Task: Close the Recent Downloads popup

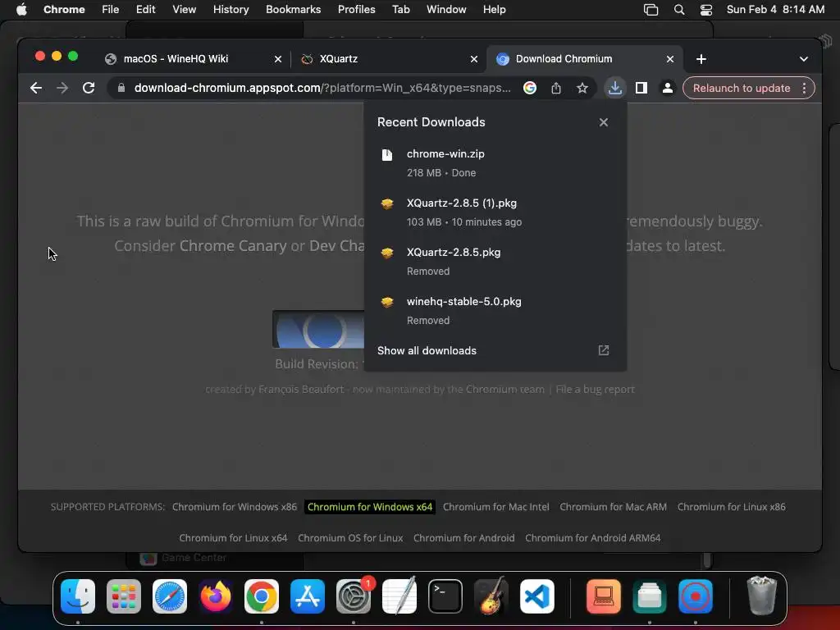Action: point(603,122)
